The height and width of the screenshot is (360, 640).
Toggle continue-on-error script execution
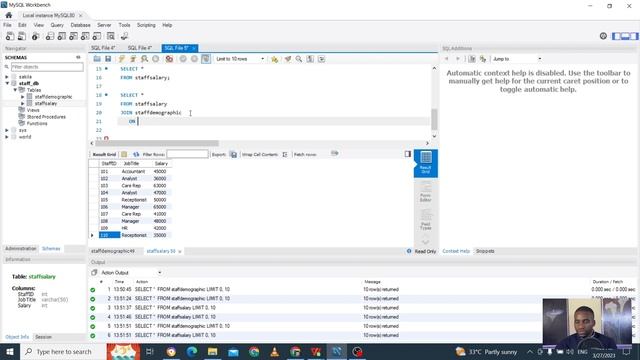pyautogui.click(x=169, y=59)
